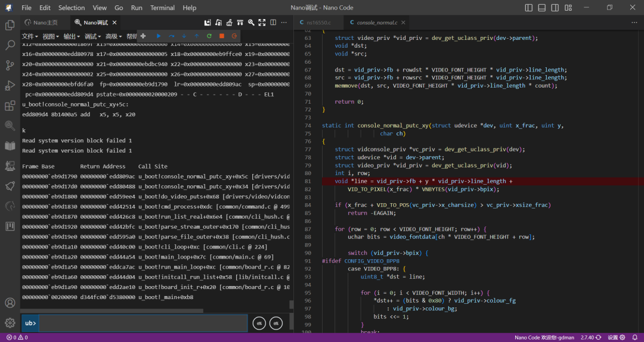Click the fullscreen arrows icon in Nano调试 toolbar
The height and width of the screenshot is (342, 644).
tap(262, 23)
